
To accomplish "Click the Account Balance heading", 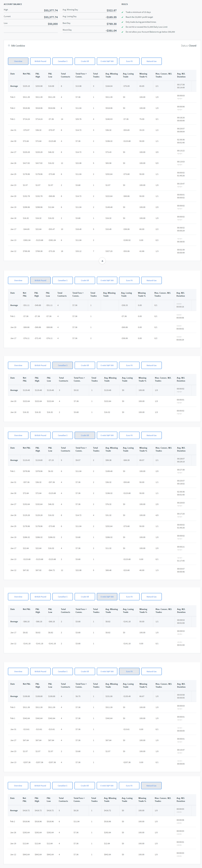I will click(13, 4).
